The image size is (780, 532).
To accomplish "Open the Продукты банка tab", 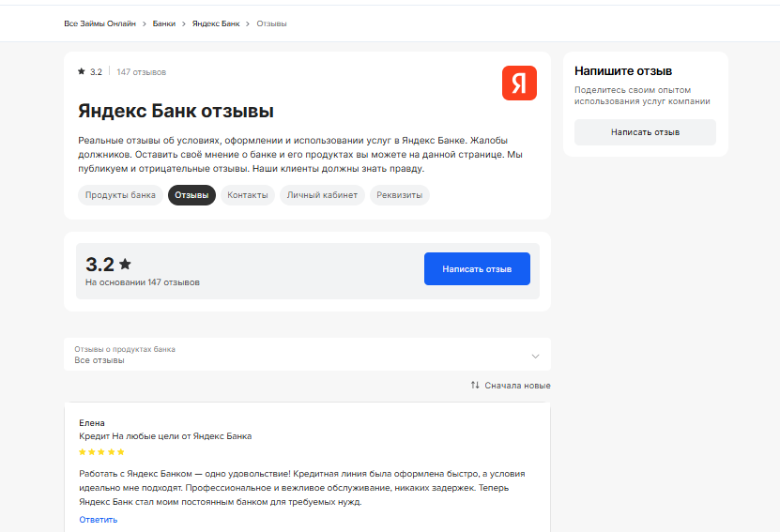I will coord(120,195).
